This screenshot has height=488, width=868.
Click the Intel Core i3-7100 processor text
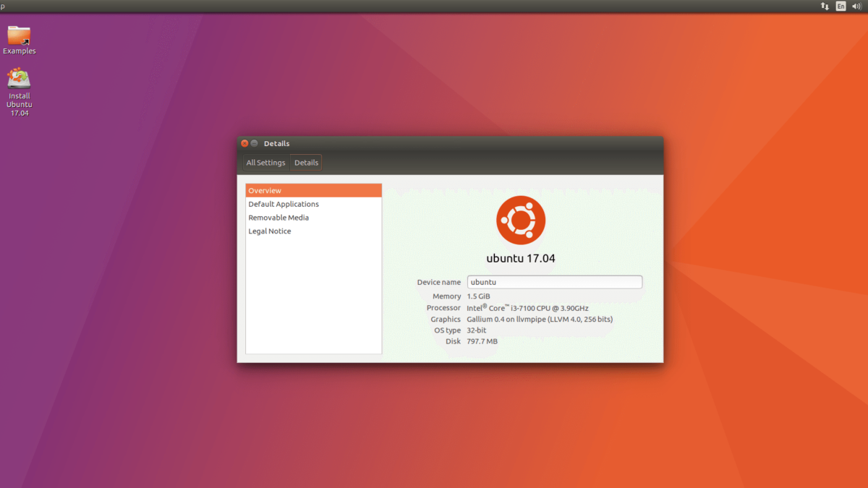point(527,308)
